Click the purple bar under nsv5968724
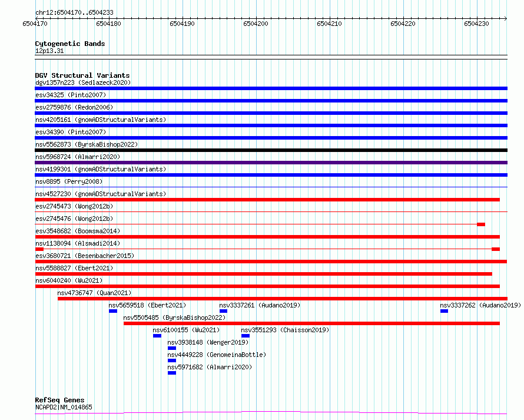The image size is (524, 420). click(x=271, y=163)
